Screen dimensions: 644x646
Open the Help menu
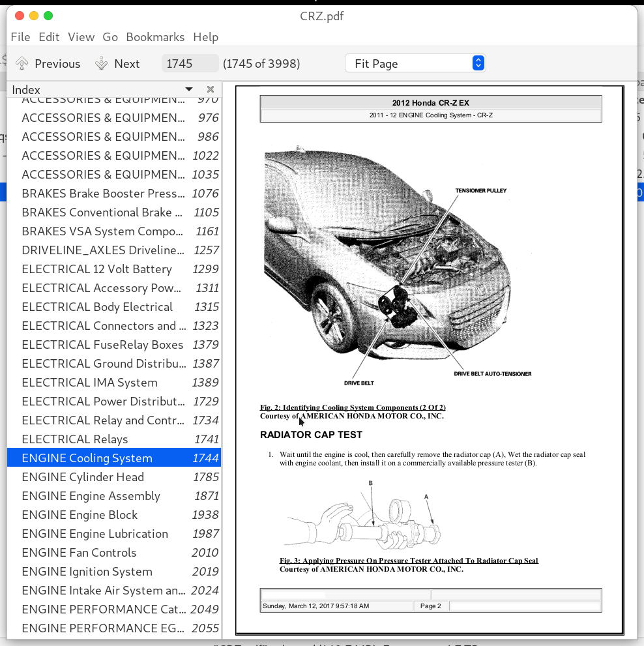(x=205, y=37)
